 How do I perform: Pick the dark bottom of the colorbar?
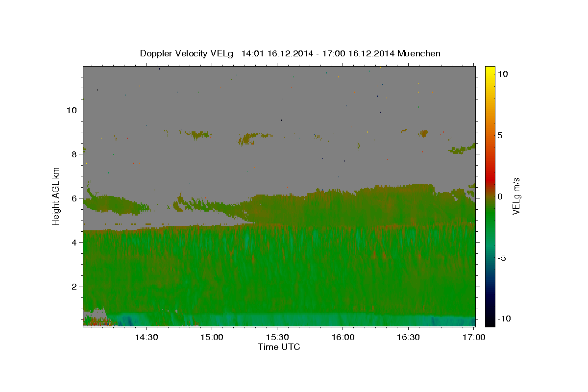490,318
